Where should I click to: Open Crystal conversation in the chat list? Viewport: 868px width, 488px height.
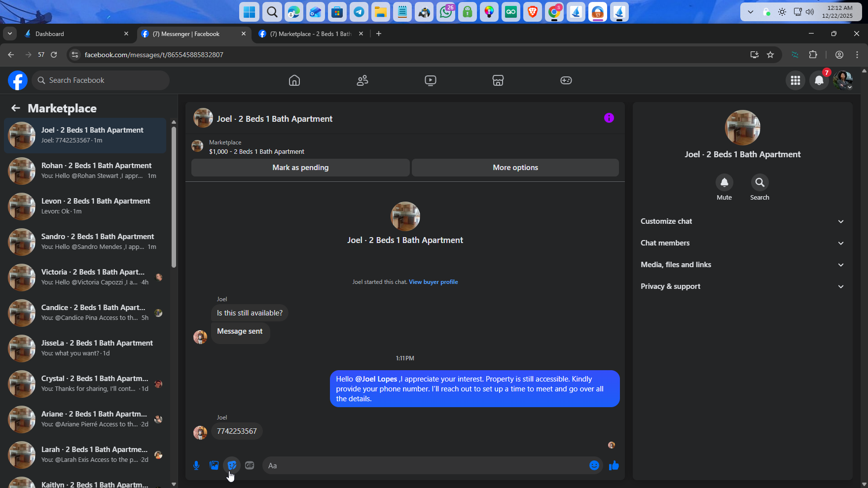[x=85, y=383]
